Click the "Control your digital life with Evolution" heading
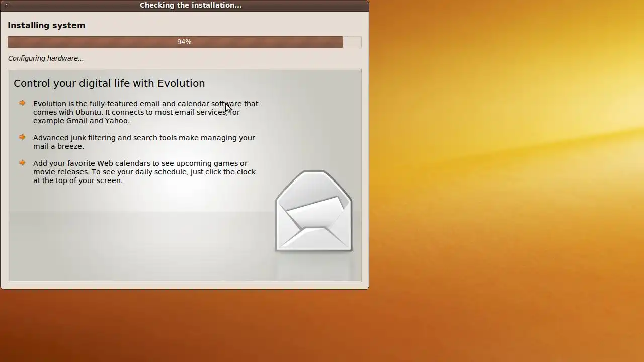 point(109,83)
